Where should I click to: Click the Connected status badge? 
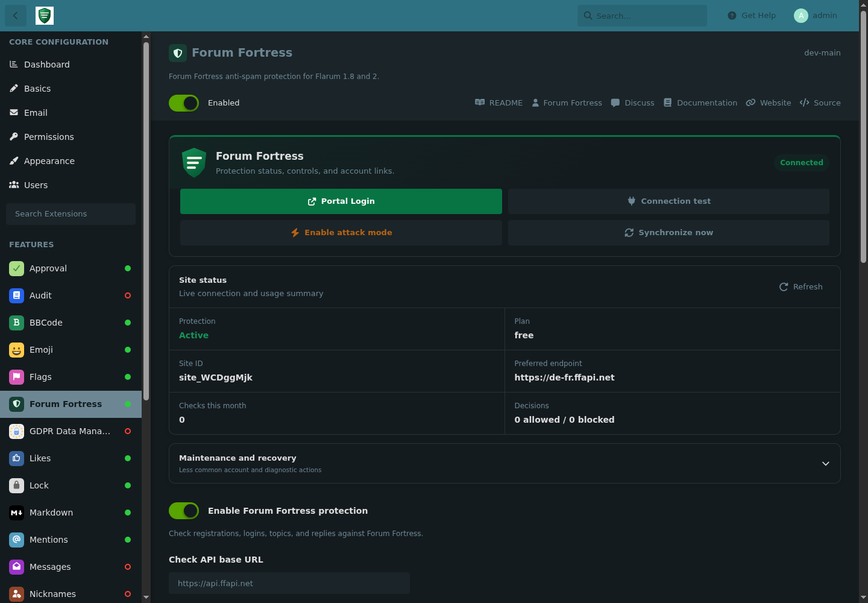coord(802,163)
